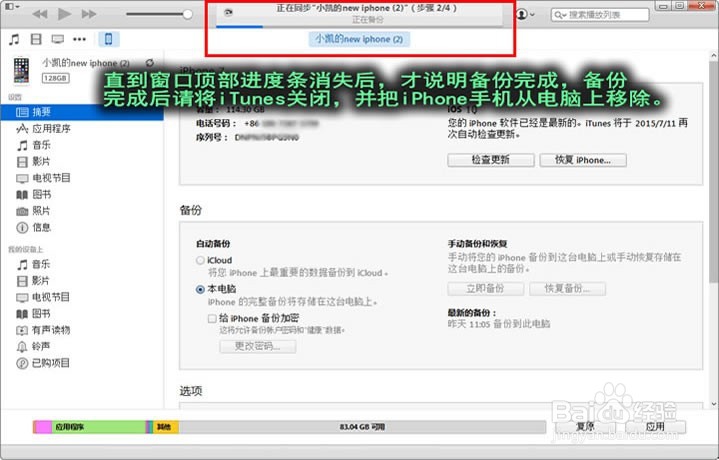Click the 恢复 iPhone... button
The width and height of the screenshot is (719, 460).
tap(583, 160)
